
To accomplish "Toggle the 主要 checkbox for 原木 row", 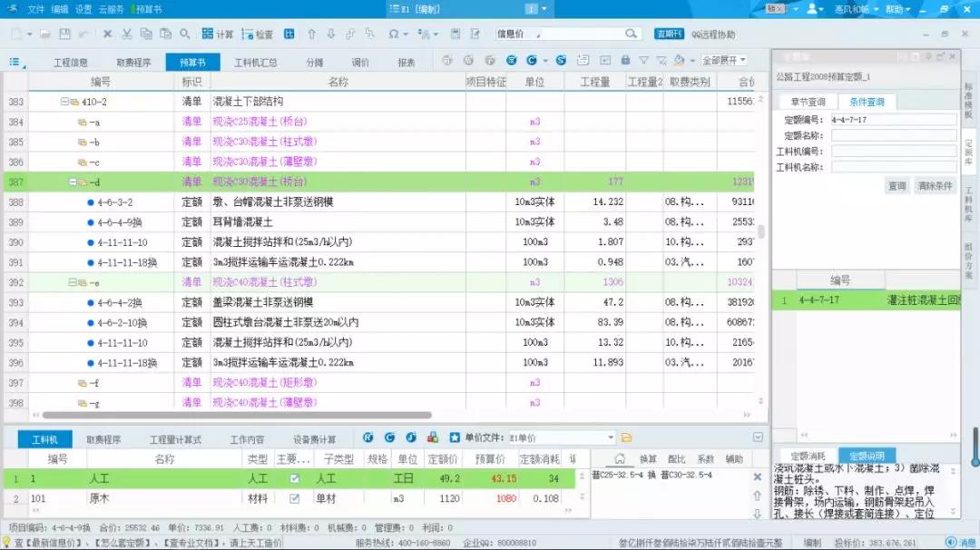I will [294, 498].
